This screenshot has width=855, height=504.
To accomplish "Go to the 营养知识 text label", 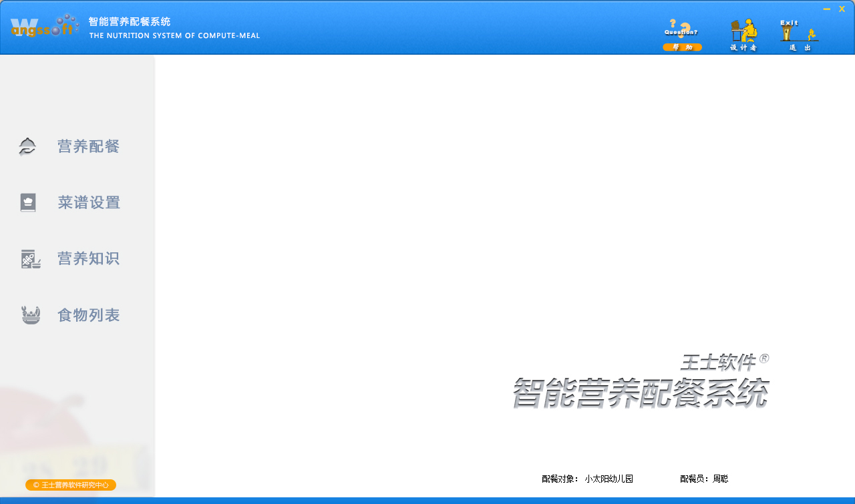I will coord(88,258).
